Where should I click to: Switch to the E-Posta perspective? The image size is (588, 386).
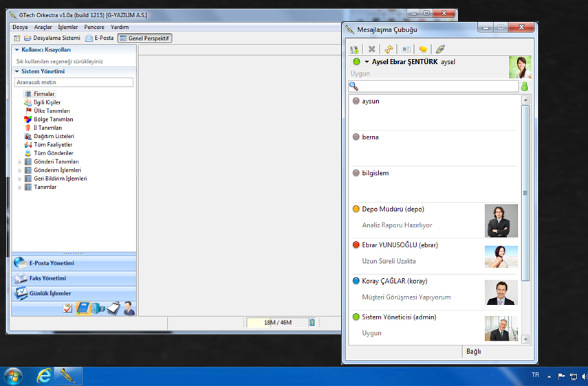click(100, 38)
